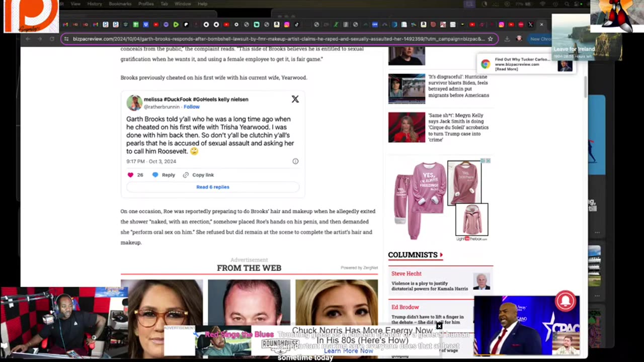Open the balding man From The Web thumbnail
The image size is (644, 362).
click(249, 303)
